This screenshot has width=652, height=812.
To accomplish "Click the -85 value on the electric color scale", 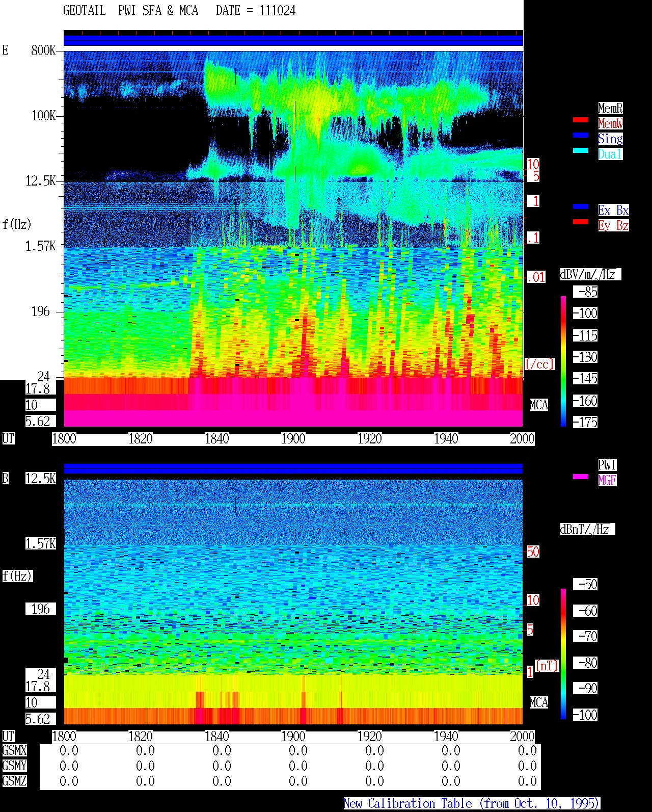I will click(x=586, y=292).
